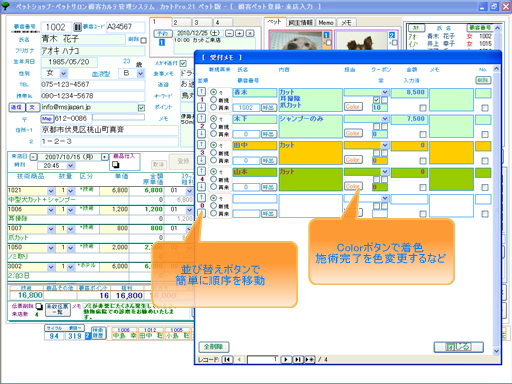Switch to the Memo tab

[326, 23]
